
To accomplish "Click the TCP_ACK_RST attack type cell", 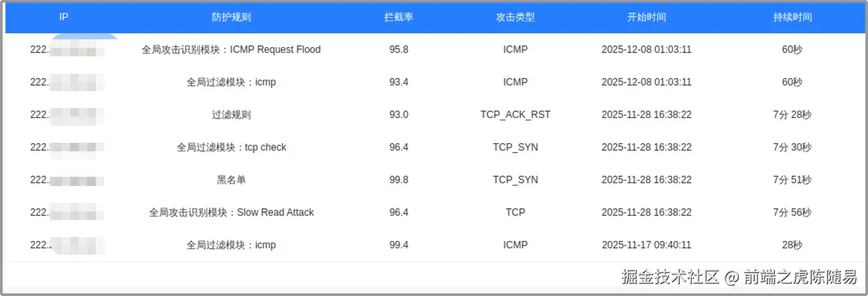I will pos(515,115).
